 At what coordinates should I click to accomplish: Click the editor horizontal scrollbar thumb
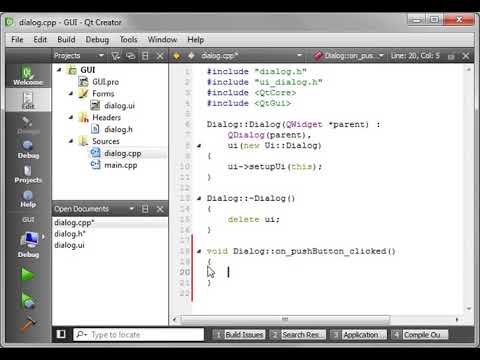pyautogui.click(x=285, y=320)
